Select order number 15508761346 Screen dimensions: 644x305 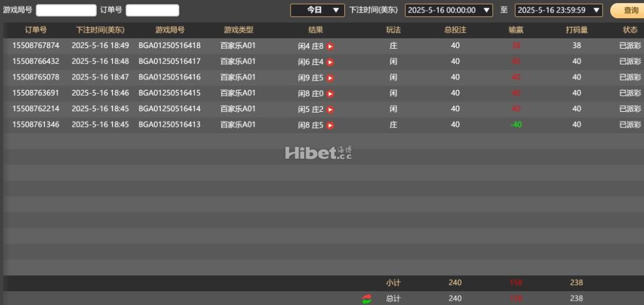click(36, 124)
